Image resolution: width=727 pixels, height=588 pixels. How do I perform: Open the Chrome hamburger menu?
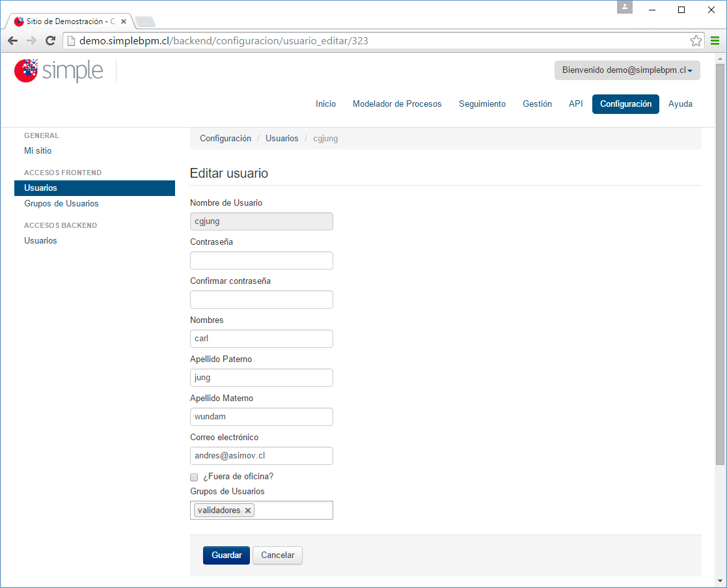click(x=714, y=40)
